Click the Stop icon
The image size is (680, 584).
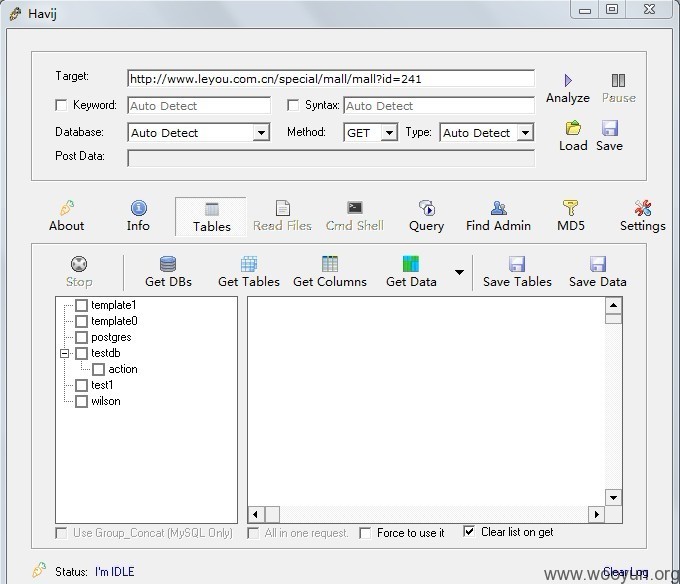pos(79,264)
